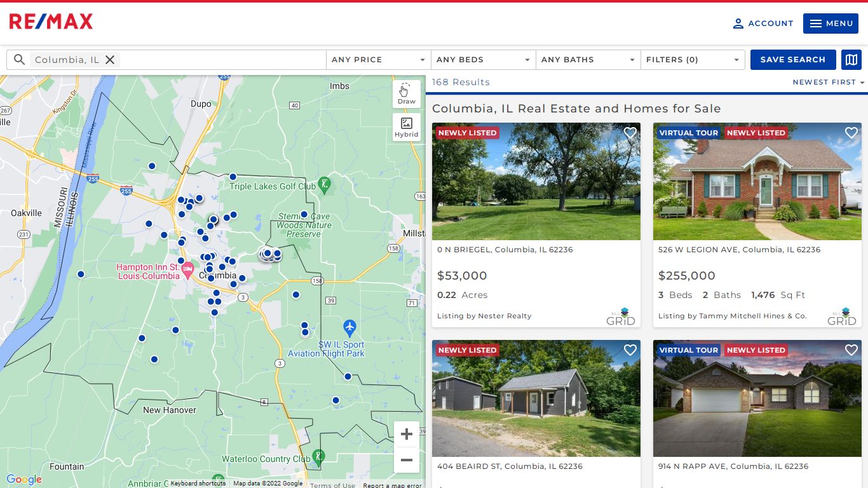Open the 526 W LEGION AVE address link

click(x=739, y=250)
